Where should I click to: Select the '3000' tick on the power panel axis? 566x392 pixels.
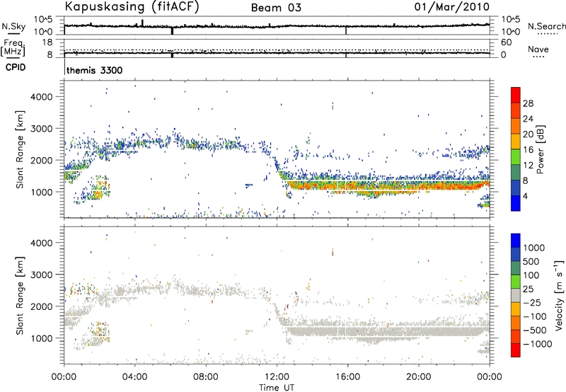(x=42, y=129)
